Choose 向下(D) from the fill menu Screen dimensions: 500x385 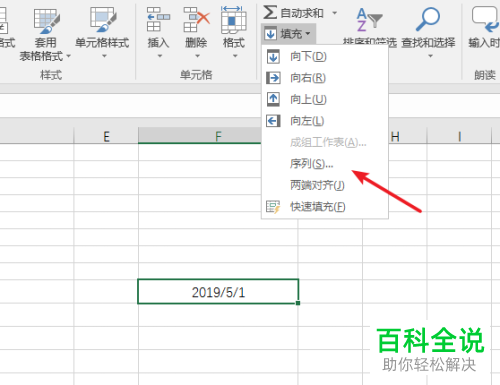point(325,56)
